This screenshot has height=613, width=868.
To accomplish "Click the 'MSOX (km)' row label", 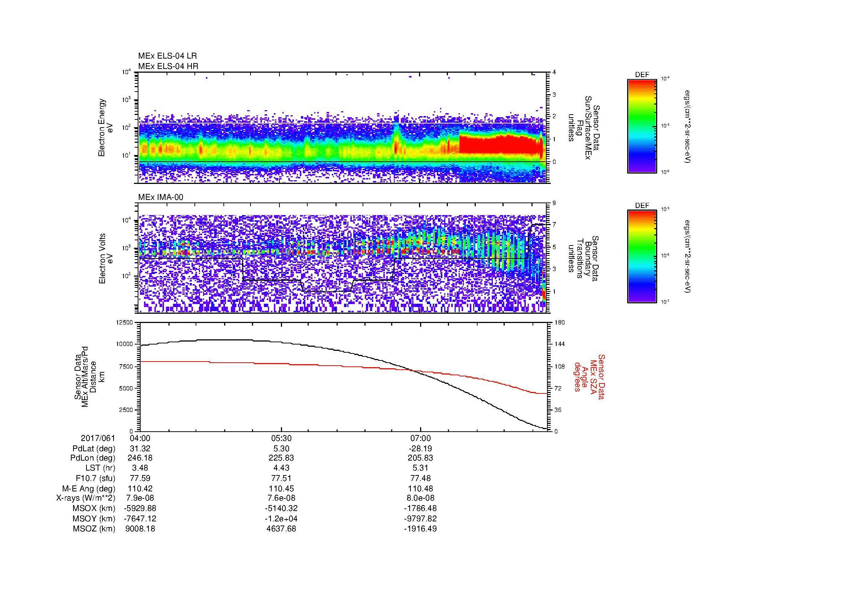I will point(94,508).
